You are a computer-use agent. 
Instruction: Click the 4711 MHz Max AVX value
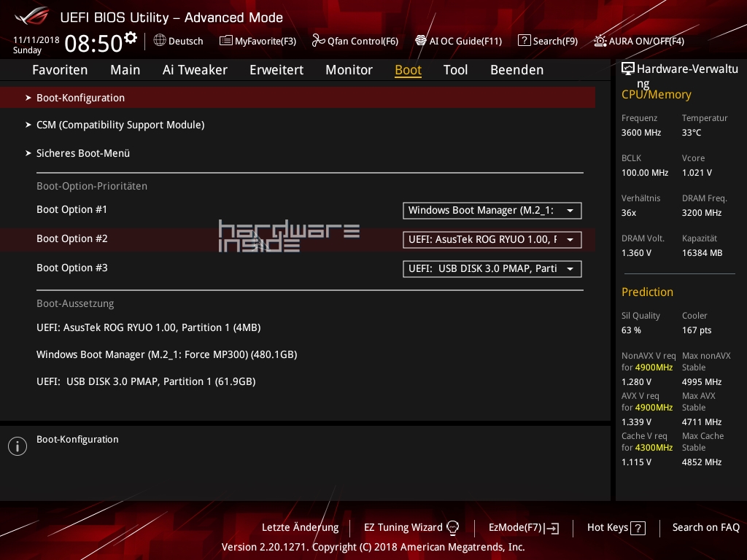click(x=702, y=422)
